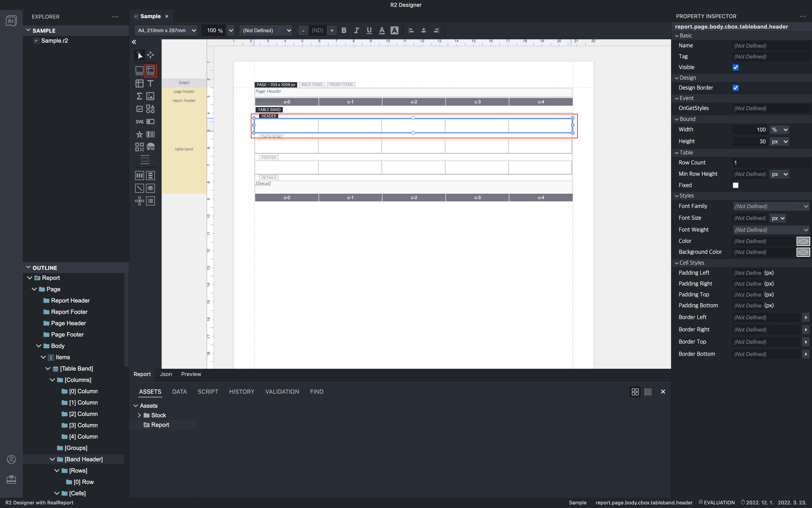Select the list box tool
Screen dimensions: 812x508
[151, 201]
